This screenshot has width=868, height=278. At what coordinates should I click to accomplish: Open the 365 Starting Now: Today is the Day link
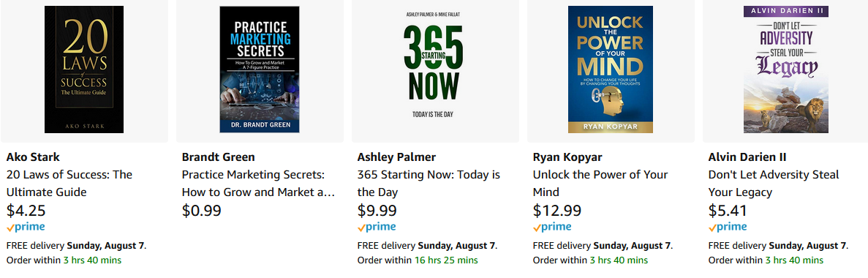[429, 184]
